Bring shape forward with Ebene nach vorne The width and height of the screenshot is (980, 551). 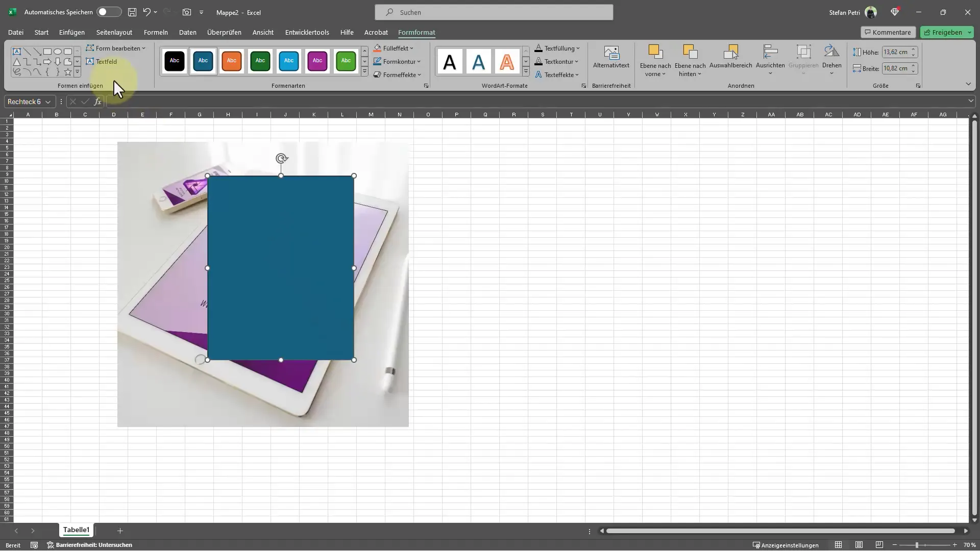pos(655,61)
